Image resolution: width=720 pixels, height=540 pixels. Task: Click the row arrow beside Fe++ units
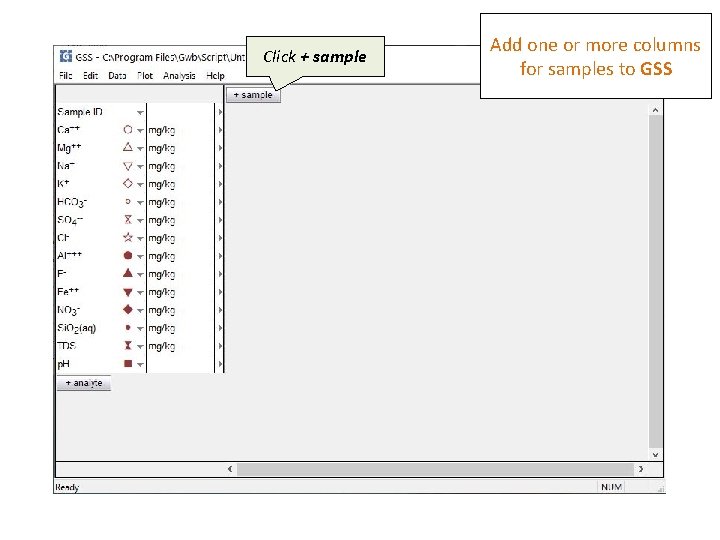click(x=220, y=292)
